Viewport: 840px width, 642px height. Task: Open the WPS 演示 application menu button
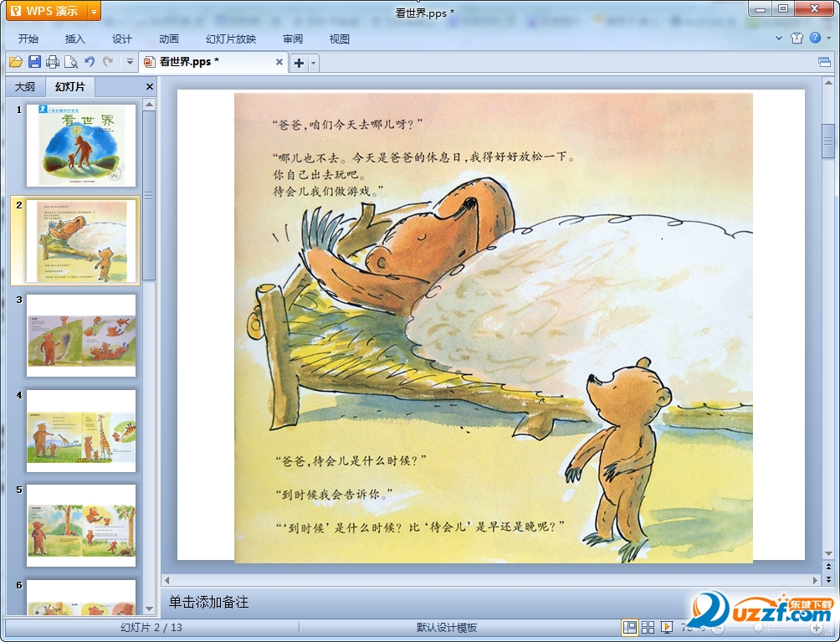47,11
